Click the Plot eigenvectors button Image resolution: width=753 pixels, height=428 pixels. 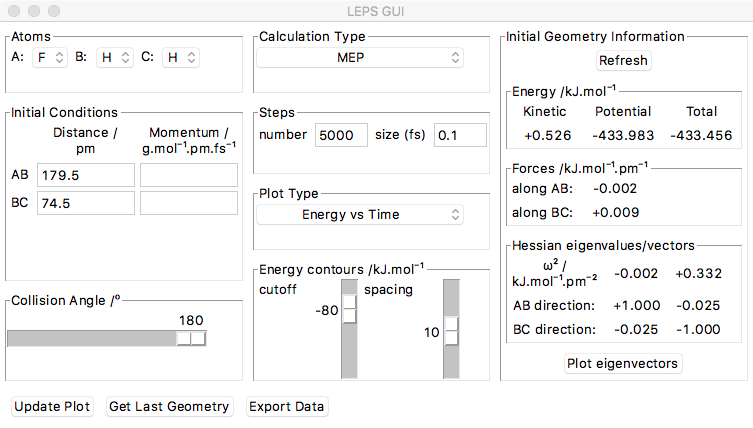click(x=624, y=363)
